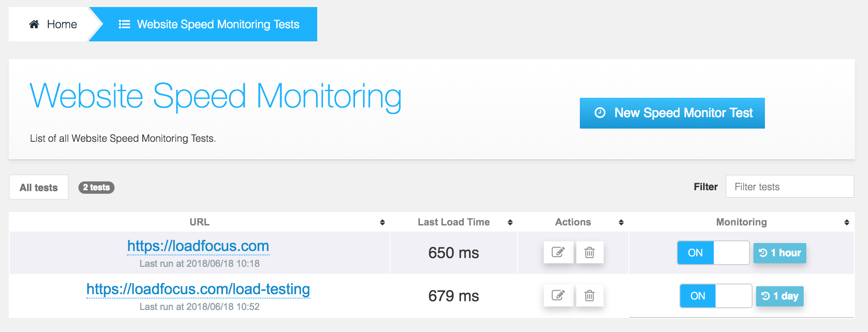
Task: Go to Home breadcrumb
Action: 53,24
